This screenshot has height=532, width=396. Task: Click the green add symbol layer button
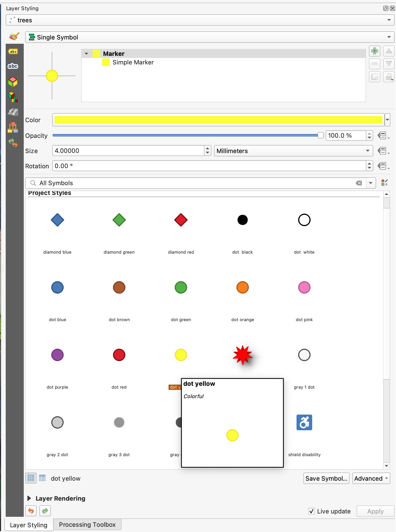coord(374,51)
